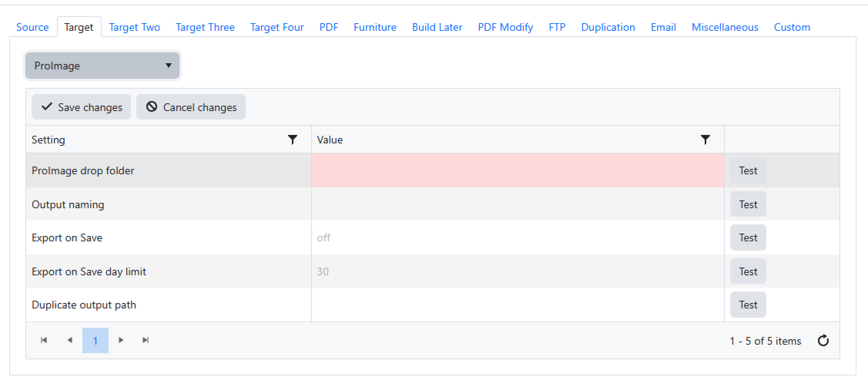Go to previous page arrow
Viewport: 868px width, 384px height.
pos(70,340)
